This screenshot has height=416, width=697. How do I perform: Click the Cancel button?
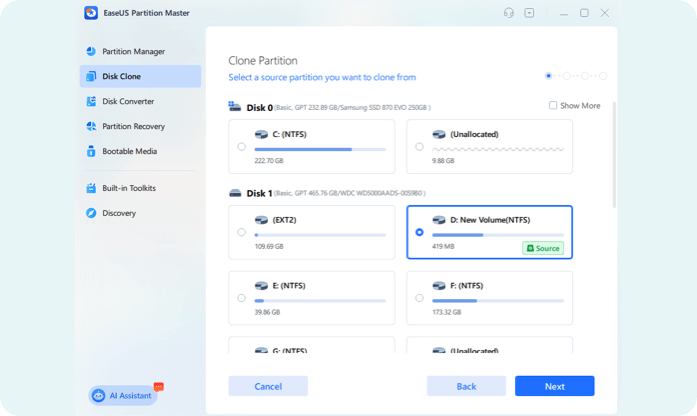(268, 386)
